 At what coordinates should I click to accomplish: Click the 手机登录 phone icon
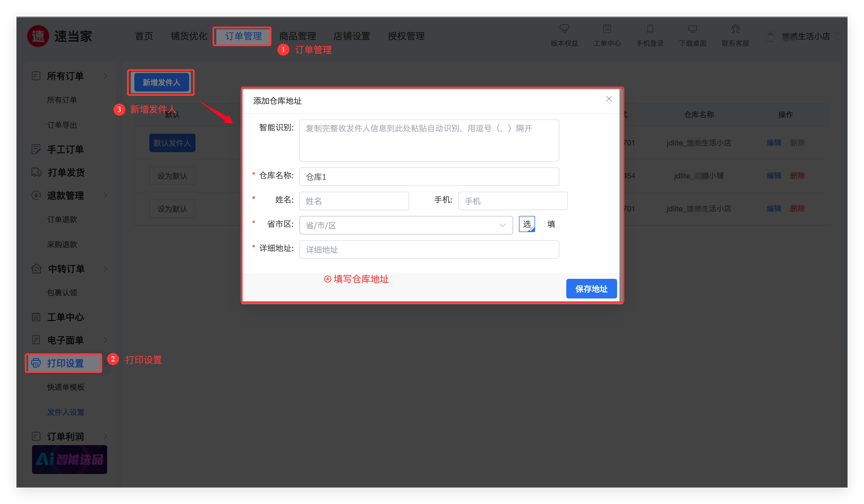click(x=650, y=29)
